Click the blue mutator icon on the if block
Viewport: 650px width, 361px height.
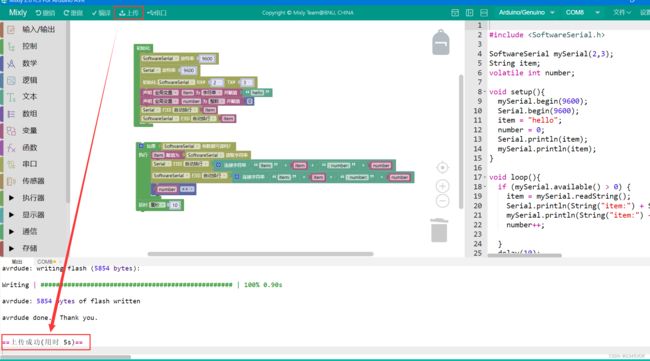point(141,146)
